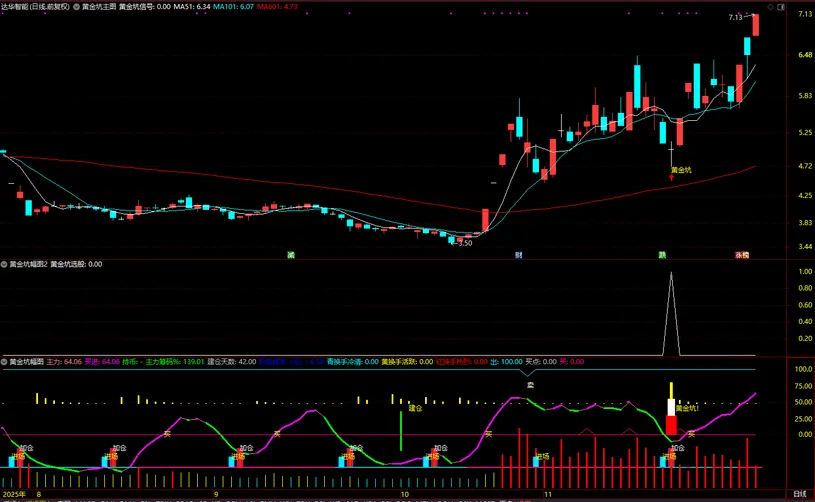Screen dimensions: 815x502
Task: Click the 出: 100.00 readout
Action: [x=506, y=362]
